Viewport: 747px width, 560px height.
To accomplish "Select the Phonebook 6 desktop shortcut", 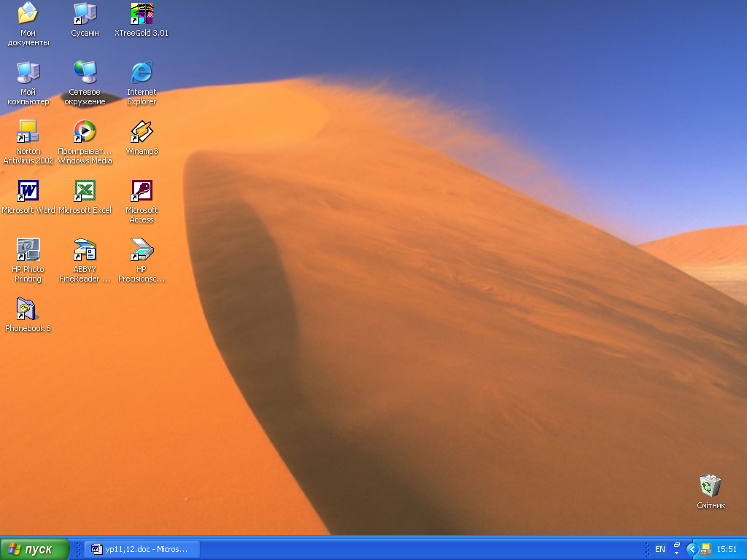I will (x=28, y=315).
